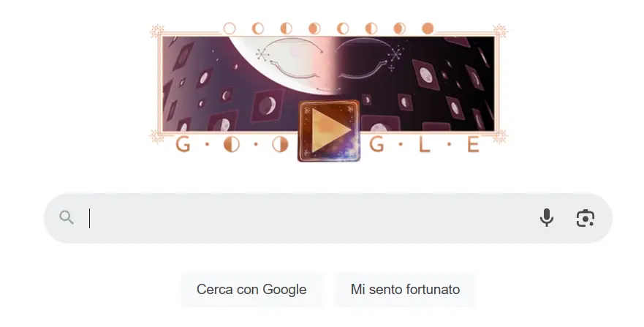Activate voice search with the microphone icon
Image resolution: width=644 pixels, height=327 pixels.
(546, 218)
